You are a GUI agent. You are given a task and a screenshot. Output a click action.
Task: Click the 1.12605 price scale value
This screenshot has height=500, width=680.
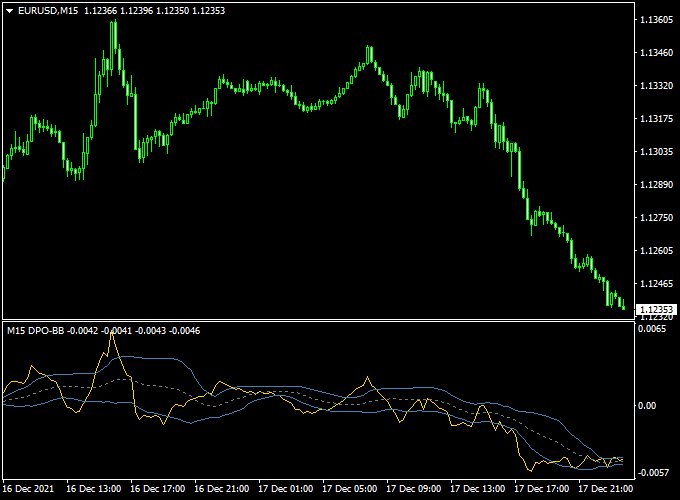pos(657,251)
